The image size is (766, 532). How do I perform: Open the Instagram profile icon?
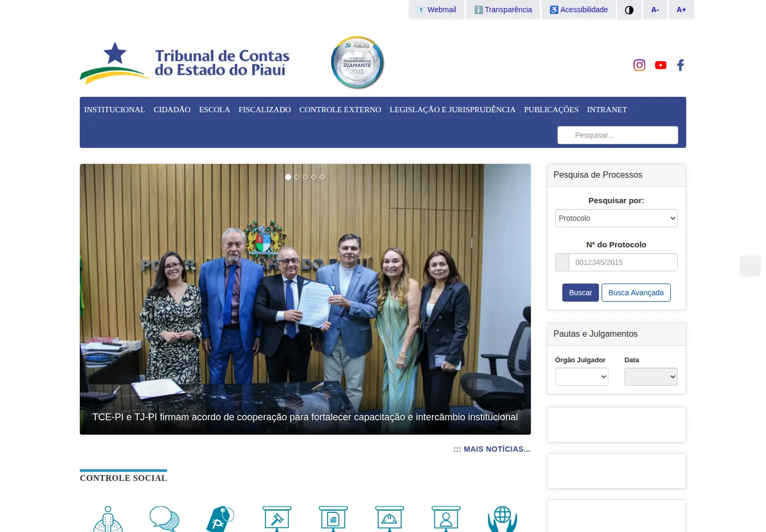coord(639,65)
